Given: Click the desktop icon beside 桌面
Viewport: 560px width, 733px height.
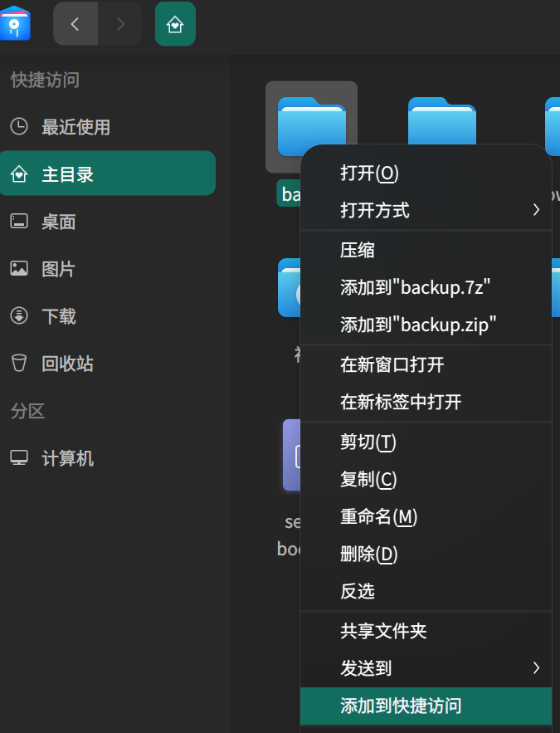Looking at the screenshot, I should [19, 221].
